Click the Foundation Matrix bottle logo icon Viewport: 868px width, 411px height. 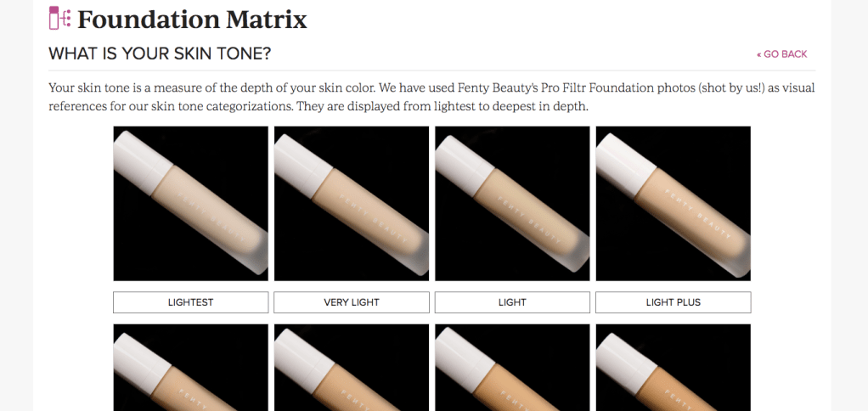click(59, 18)
